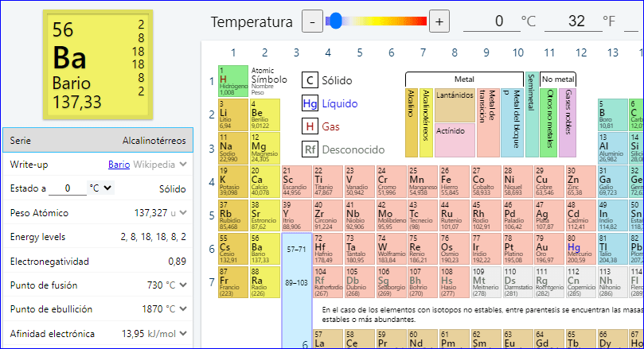Show Desconocido state elements legend
Screen dimensions: 644x349
343,149
